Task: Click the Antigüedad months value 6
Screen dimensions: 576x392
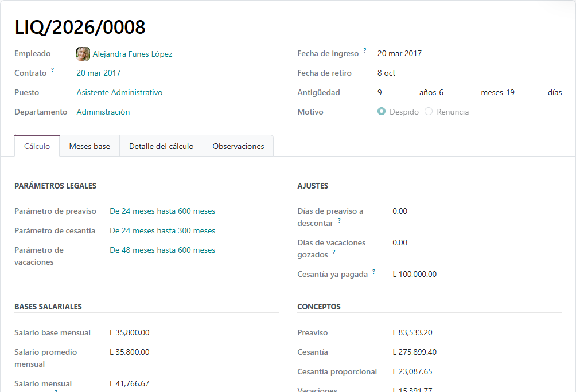Action: 441,92
